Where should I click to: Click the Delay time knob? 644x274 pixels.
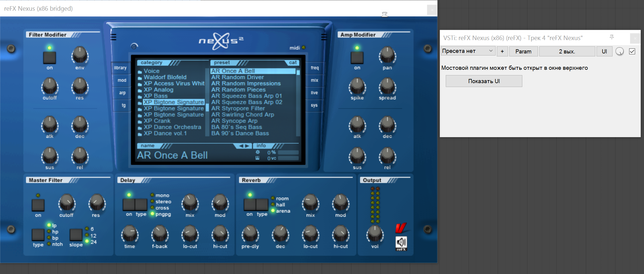[x=130, y=234]
